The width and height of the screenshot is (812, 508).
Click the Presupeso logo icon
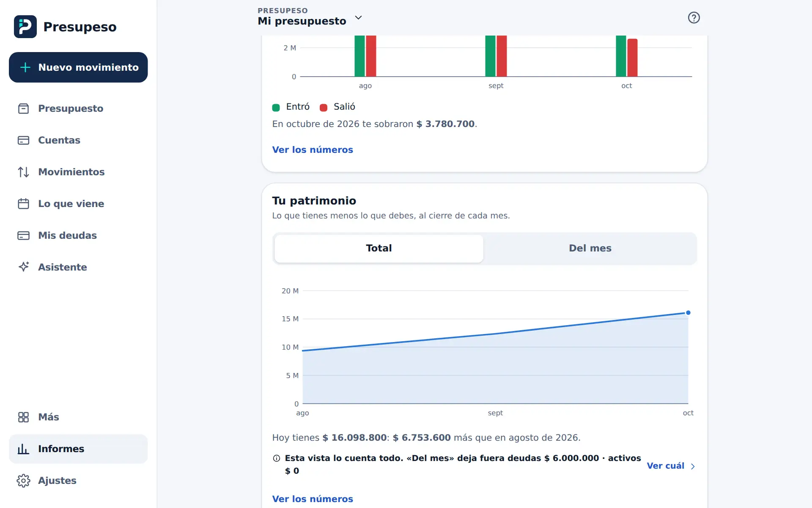click(25, 27)
